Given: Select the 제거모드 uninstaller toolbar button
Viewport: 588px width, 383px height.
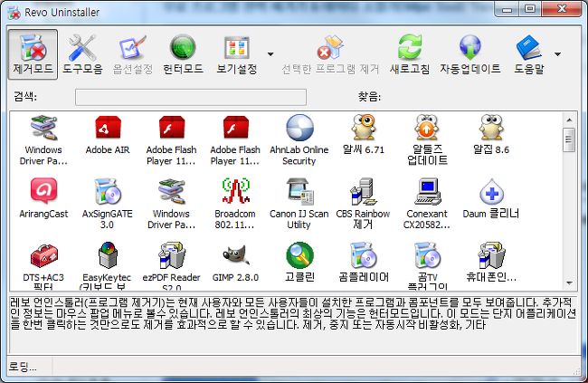Looking at the screenshot, I should pos(33,54).
